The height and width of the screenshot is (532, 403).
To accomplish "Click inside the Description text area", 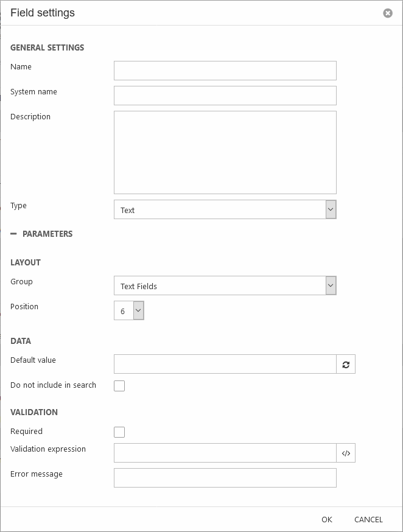I will point(225,152).
